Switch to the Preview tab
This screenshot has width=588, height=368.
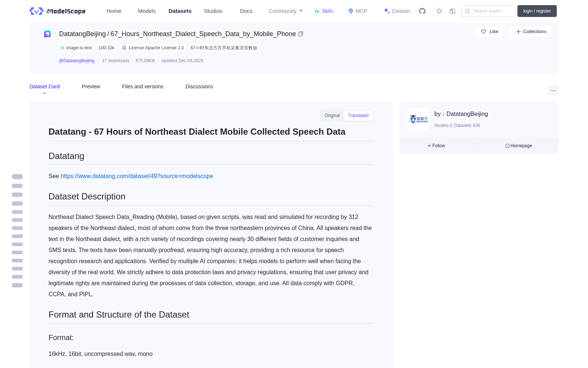[91, 86]
